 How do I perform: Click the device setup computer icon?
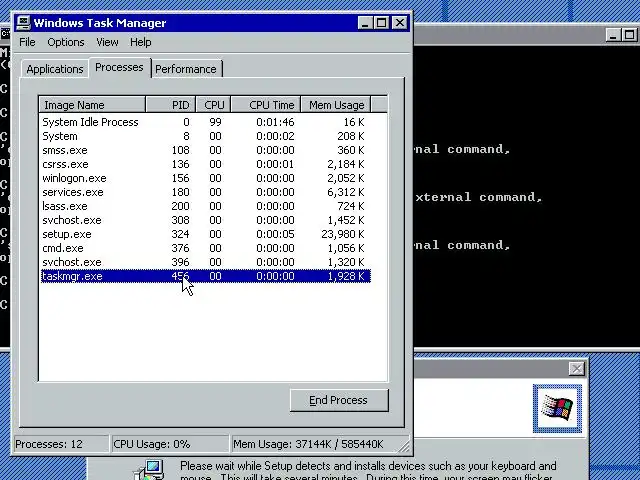[150, 469]
